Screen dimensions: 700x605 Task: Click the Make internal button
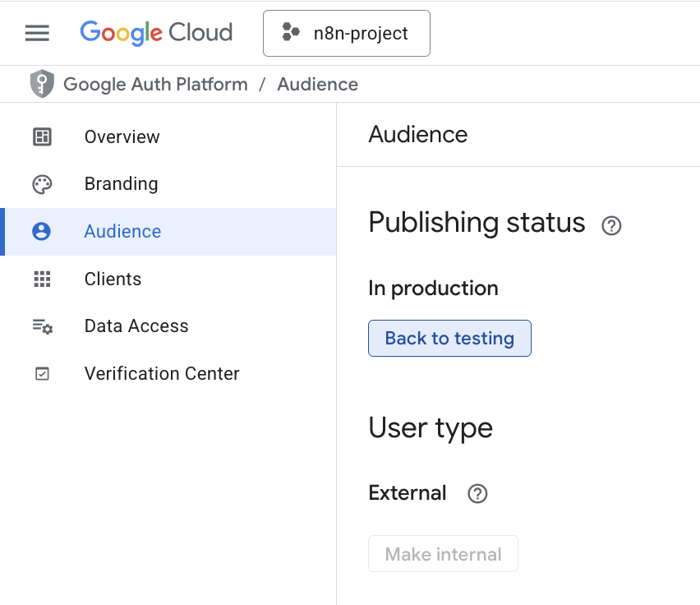pyautogui.click(x=443, y=554)
